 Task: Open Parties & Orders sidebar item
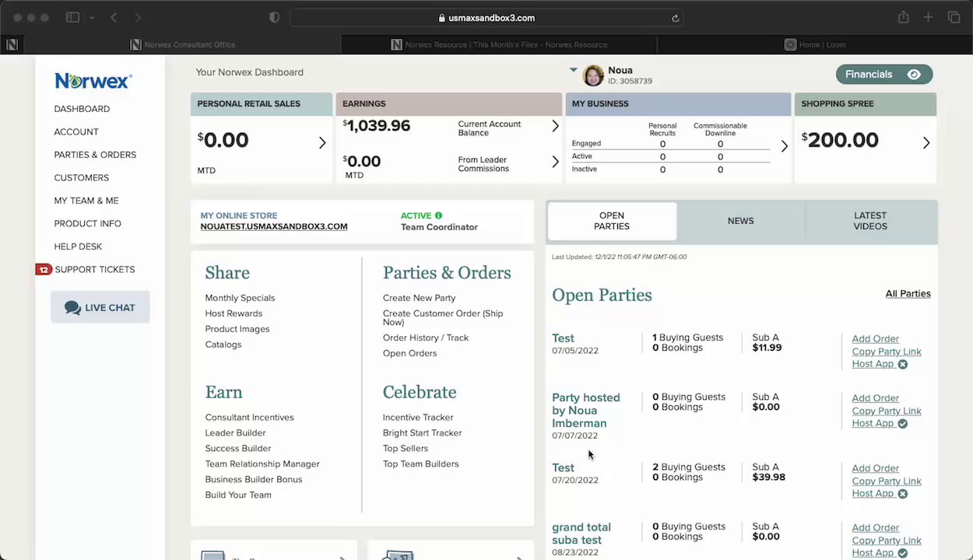coord(95,155)
